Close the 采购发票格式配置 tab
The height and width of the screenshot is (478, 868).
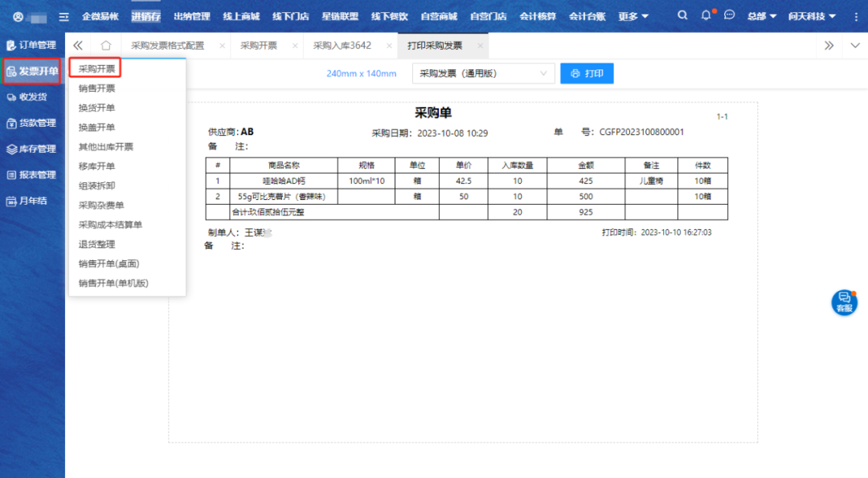click(222, 46)
